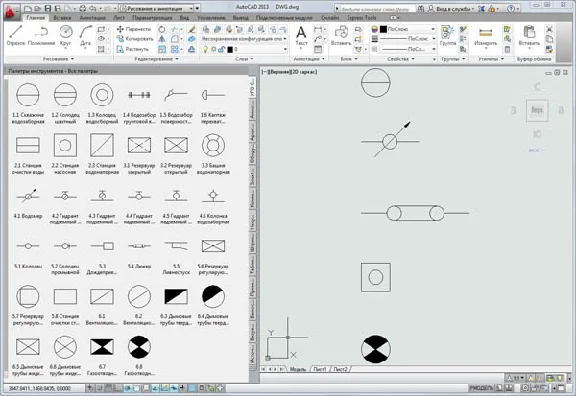
Task: Expand the Рисование panel
Action: pos(58,59)
